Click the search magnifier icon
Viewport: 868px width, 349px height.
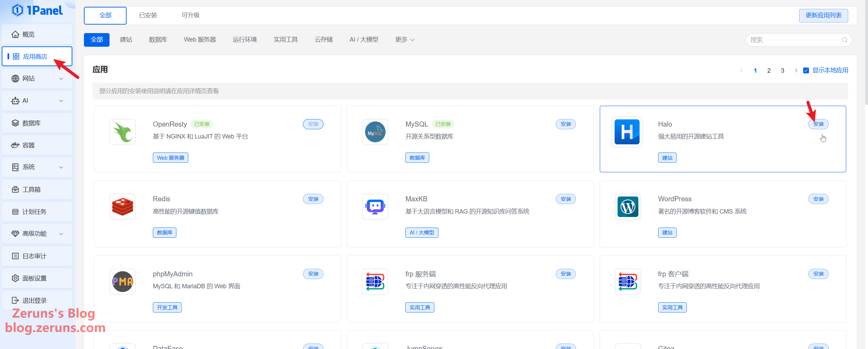[844, 40]
